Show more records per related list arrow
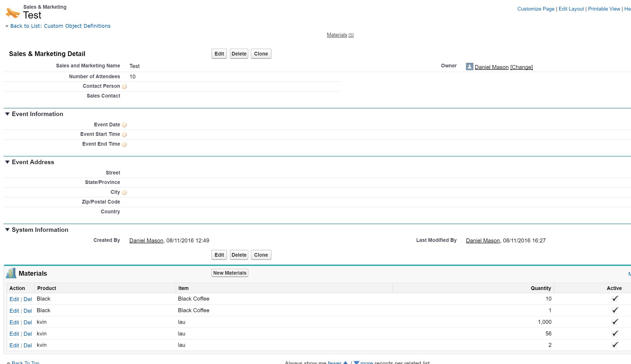 pos(356,363)
